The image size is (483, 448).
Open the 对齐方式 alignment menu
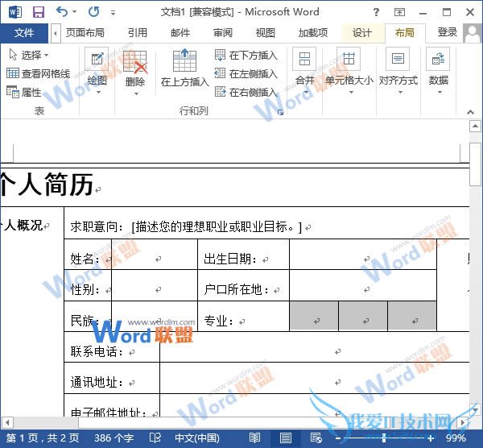coord(398,71)
